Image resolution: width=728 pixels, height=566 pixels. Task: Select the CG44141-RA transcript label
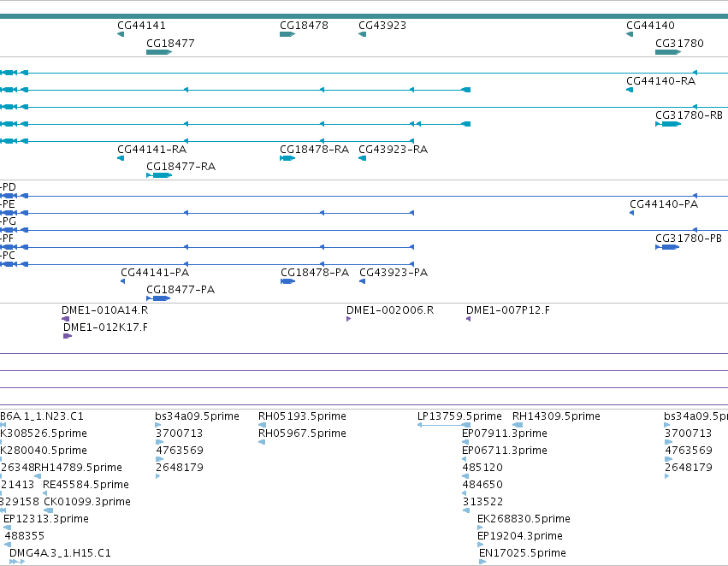[151, 150]
